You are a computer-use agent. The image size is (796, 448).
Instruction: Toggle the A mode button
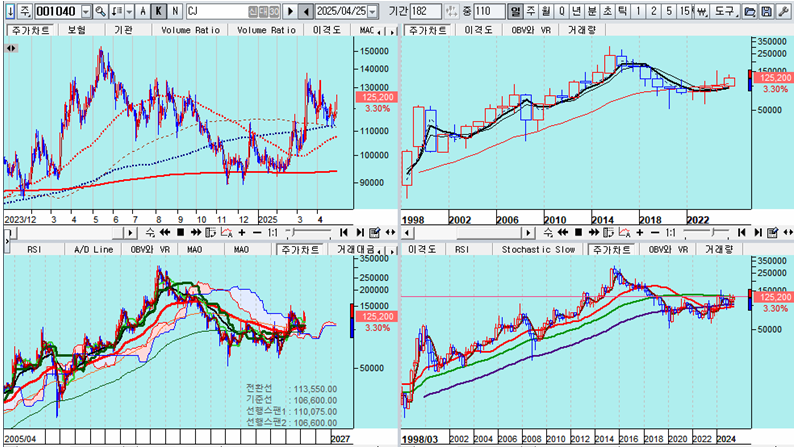click(x=143, y=11)
